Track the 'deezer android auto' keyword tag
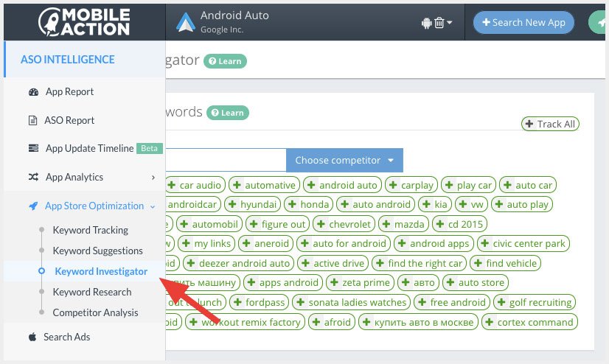 pos(238,263)
